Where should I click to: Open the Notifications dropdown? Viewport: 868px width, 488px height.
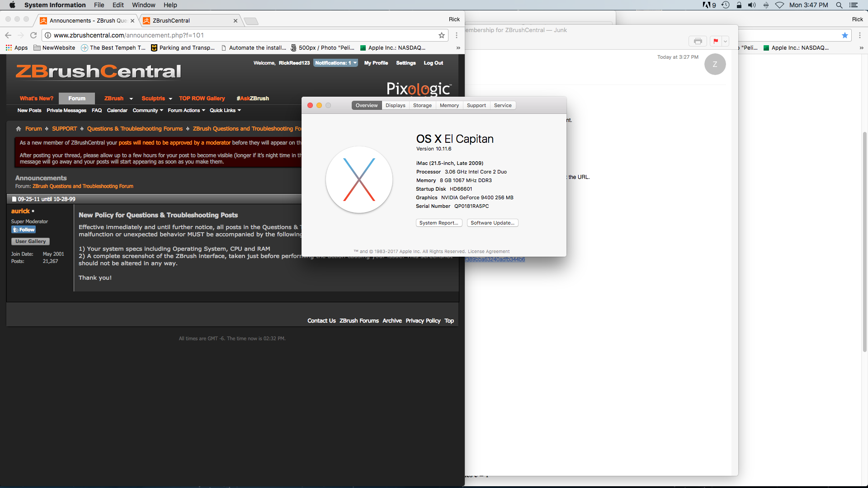[x=335, y=63]
